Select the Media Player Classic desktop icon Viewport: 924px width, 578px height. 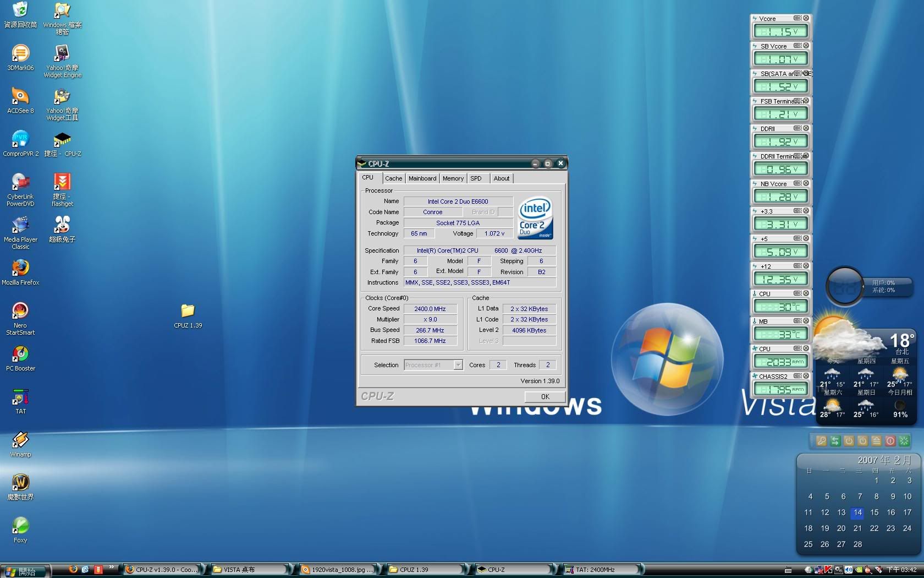click(x=20, y=232)
